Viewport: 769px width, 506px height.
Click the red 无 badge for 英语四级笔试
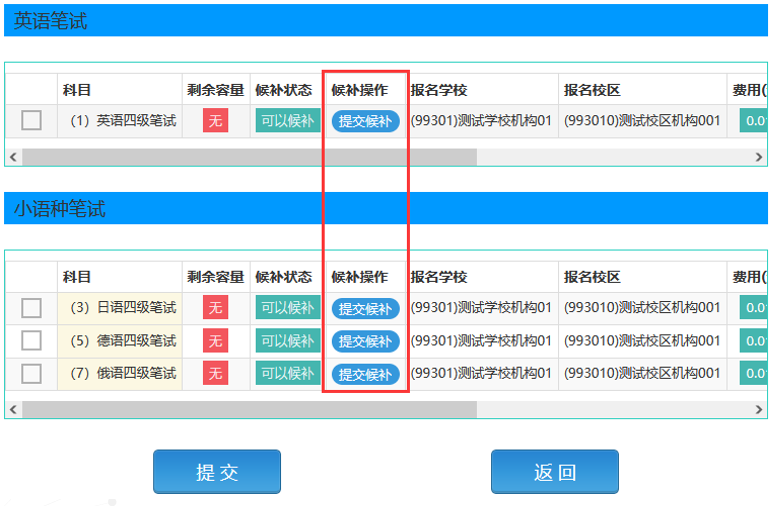(215, 121)
